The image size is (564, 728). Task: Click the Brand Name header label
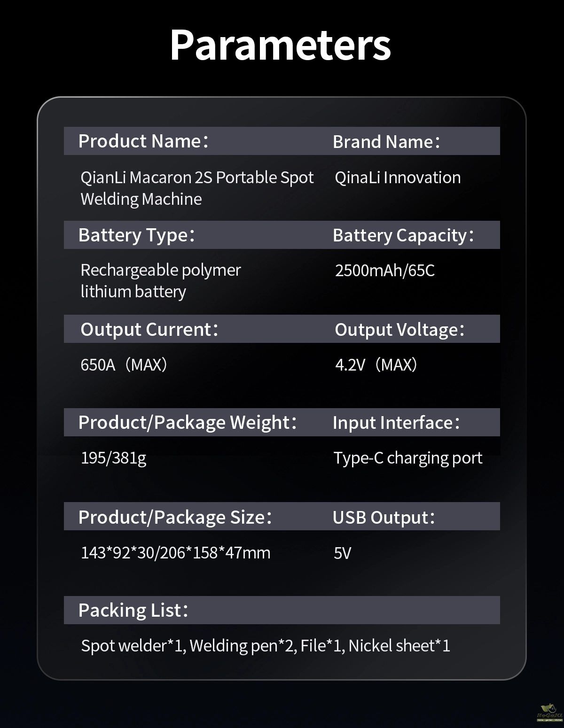386,141
